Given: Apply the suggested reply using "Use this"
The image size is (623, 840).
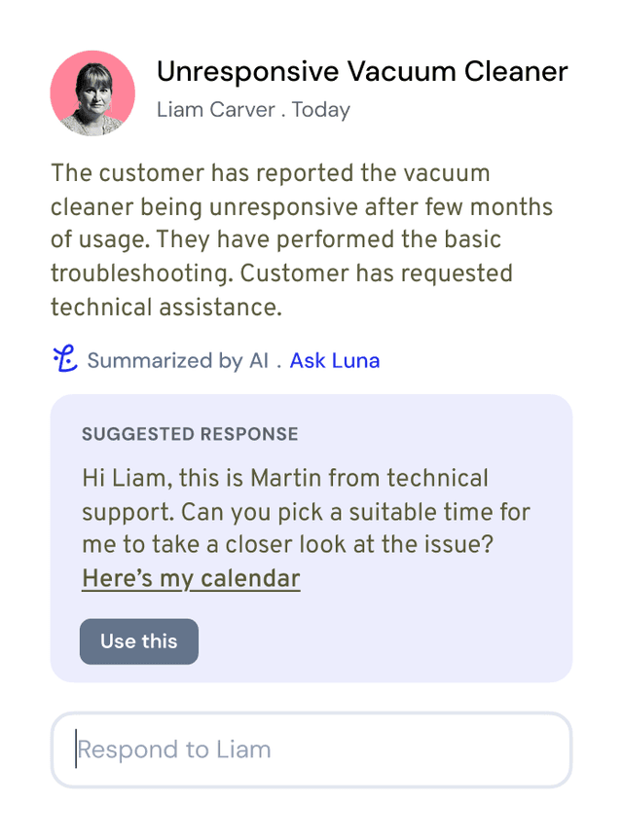Looking at the screenshot, I should [x=138, y=641].
